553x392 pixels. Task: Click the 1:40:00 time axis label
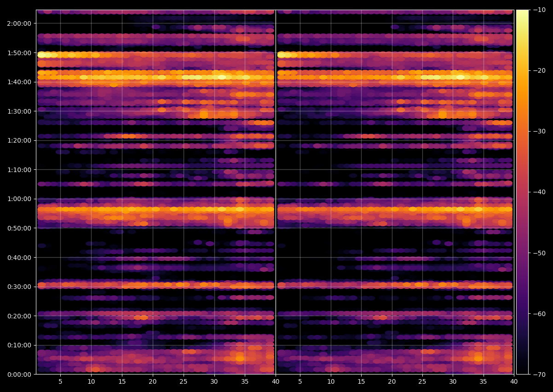coord(19,82)
